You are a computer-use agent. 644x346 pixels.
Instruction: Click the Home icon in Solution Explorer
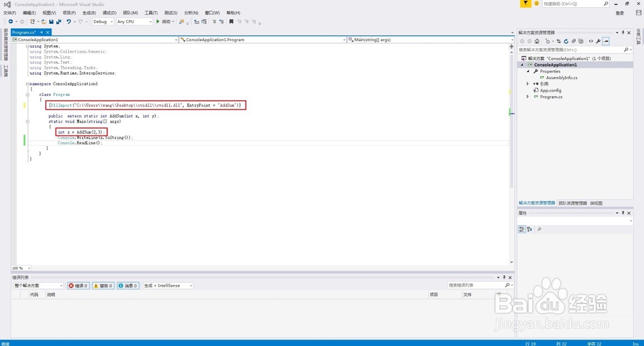(x=537, y=41)
